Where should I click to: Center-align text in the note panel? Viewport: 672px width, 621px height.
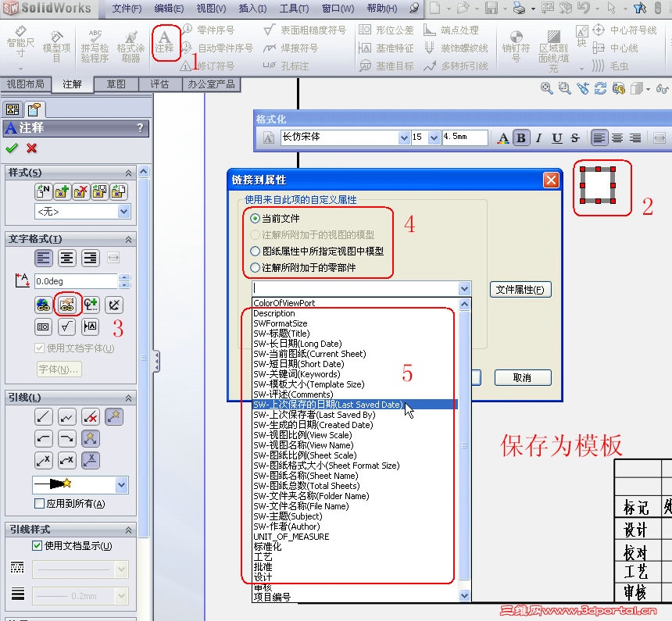click(67, 258)
